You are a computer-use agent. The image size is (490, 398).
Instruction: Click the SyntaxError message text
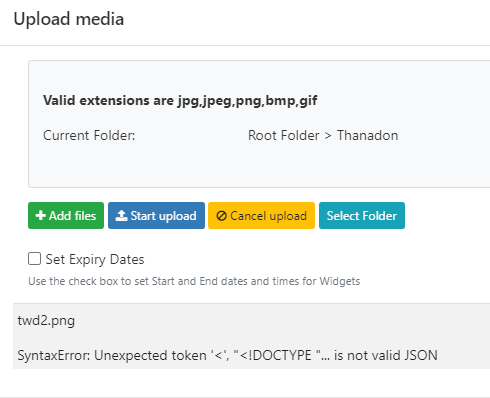pos(227,355)
